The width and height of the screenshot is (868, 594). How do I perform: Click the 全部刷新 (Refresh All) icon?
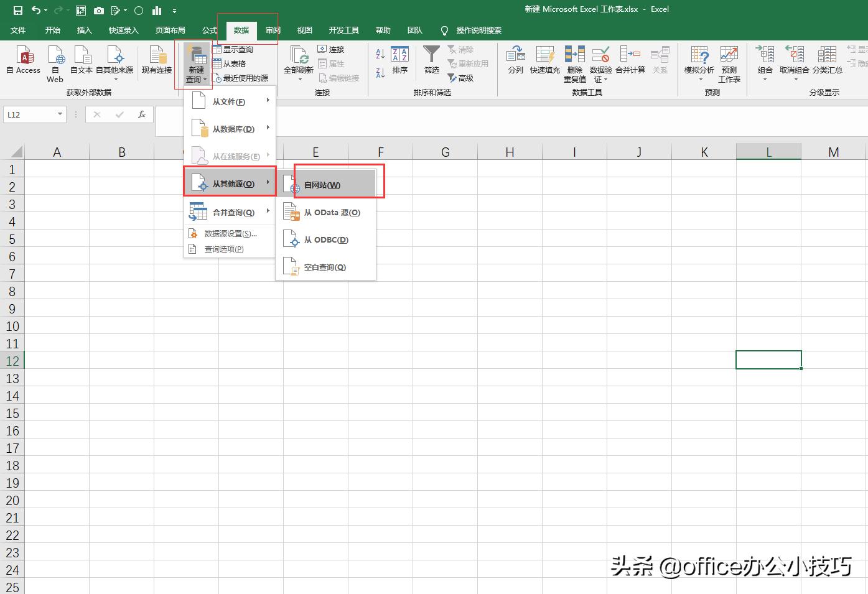point(298,62)
